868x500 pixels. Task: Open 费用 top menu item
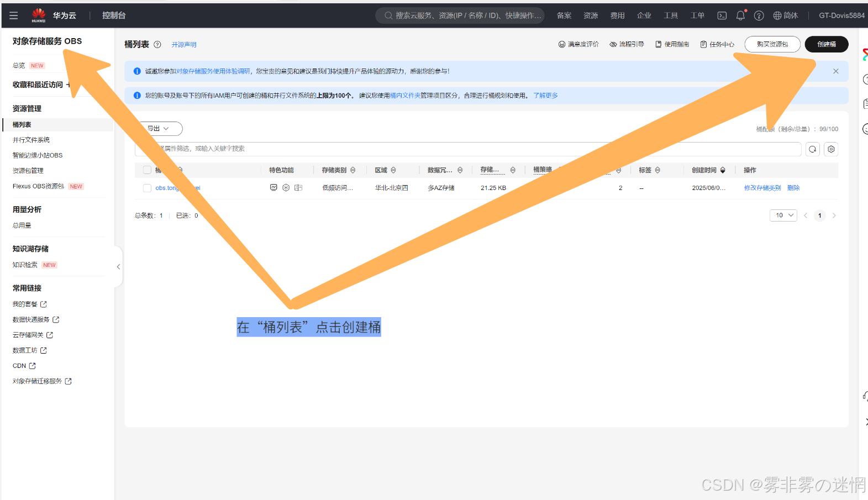617,15
